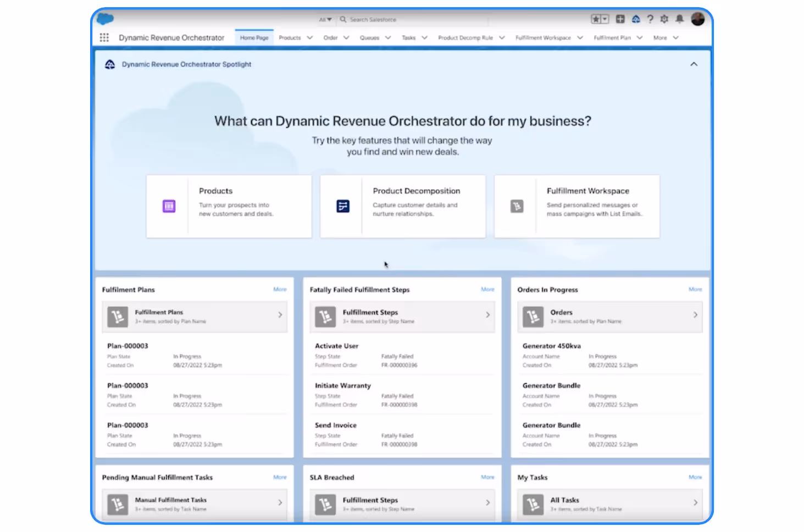Expand the Fulfilment Plan tab dropdown chevron

pos(640,38)
